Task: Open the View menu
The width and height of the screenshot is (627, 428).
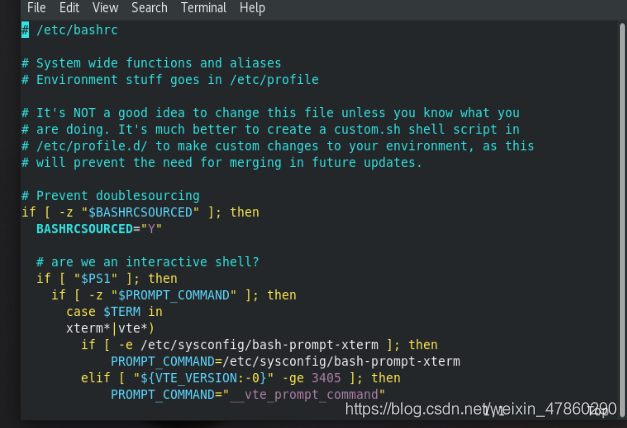Action: 105,8
